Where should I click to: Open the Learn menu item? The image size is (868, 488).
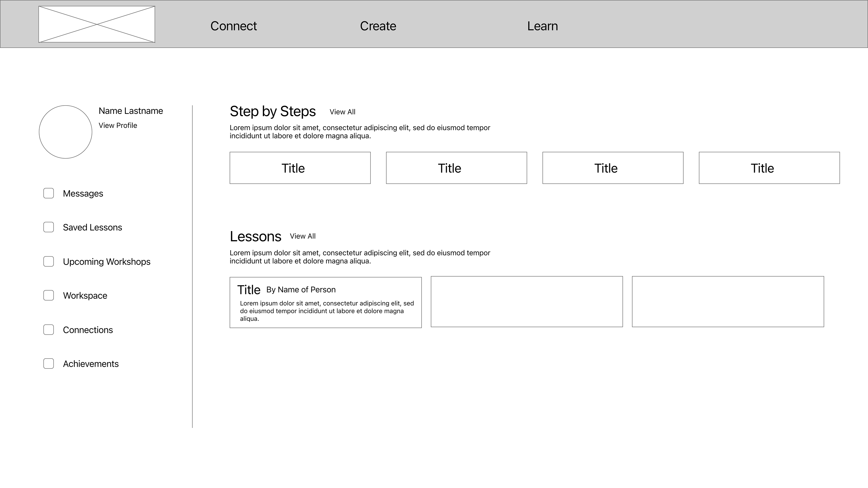542,26
